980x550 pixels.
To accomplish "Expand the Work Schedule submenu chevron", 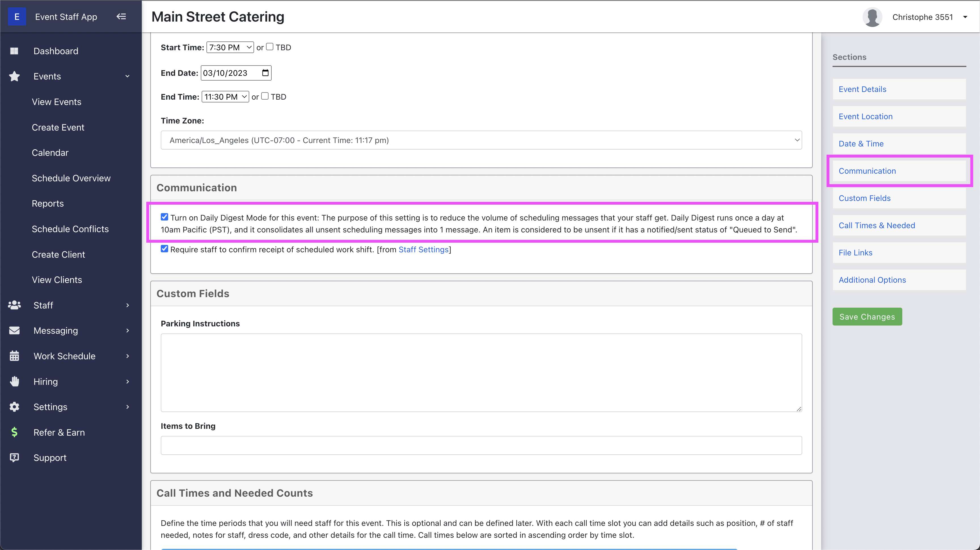I will click(127, 356).
